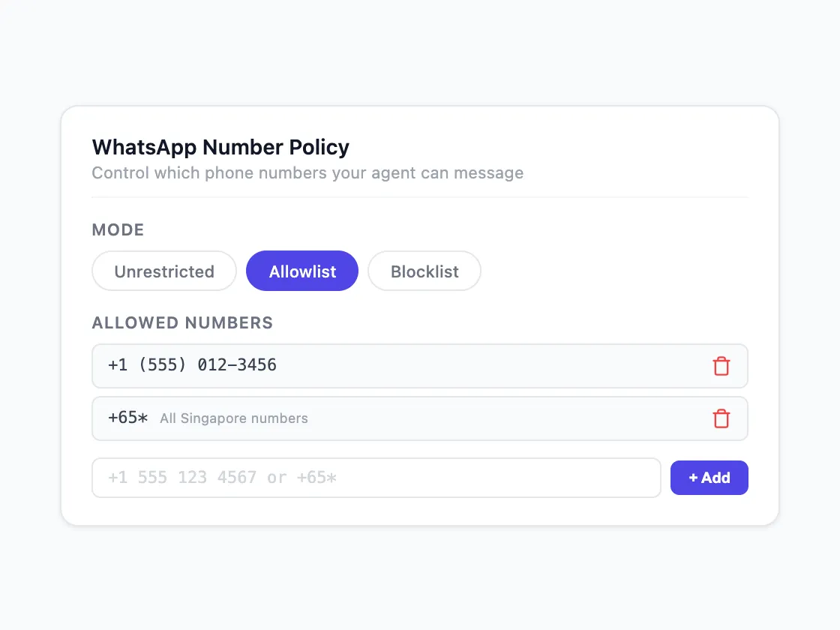This screenshot has width=840, height=630.
Task: Click the MODE section label
Action: point(118,229)
